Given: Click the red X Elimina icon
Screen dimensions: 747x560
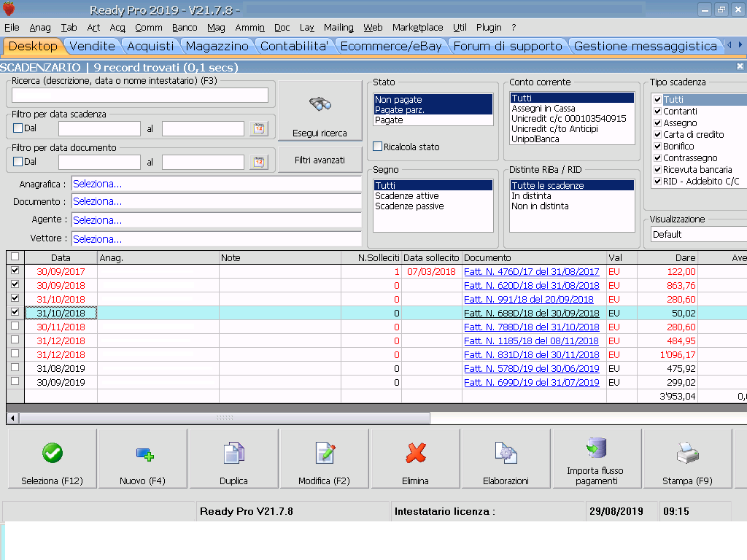Looking at the screenshot, I should tap(416, 453).
